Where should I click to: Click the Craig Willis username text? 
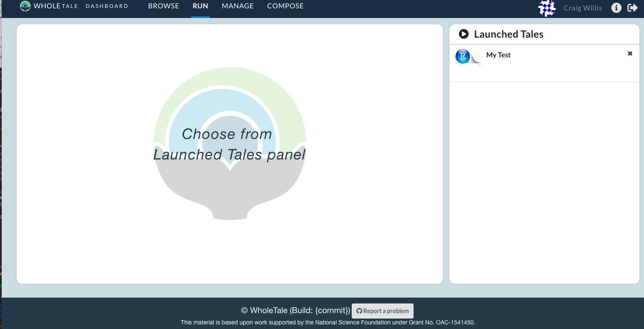(583, 8)
